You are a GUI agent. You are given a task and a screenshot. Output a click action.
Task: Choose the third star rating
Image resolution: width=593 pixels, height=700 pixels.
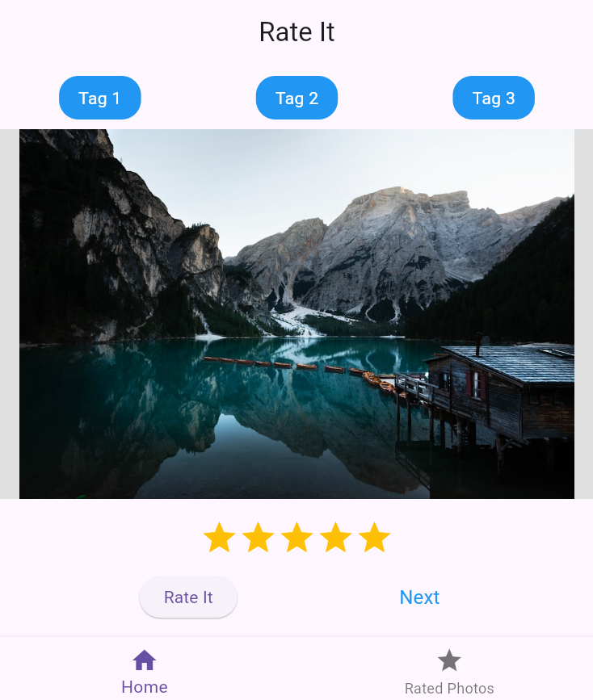(x=296, y=538)
